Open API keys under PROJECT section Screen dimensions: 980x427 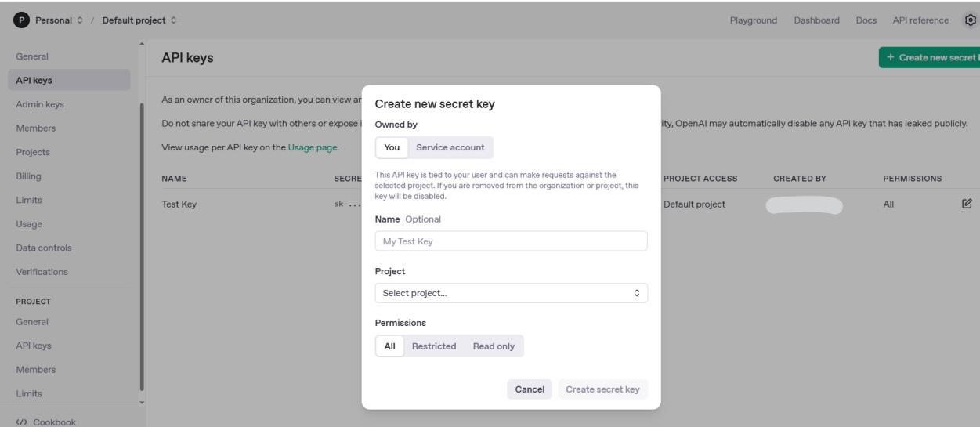click(x=69, y=346)
